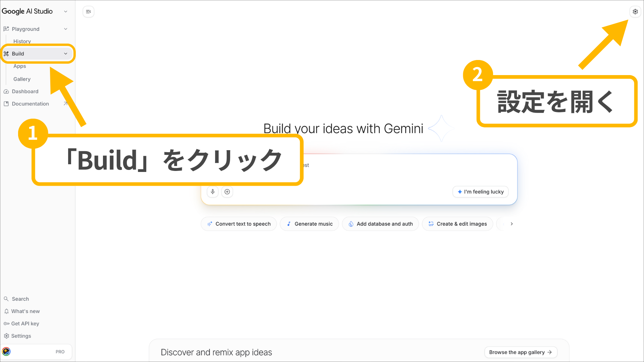Click the sidebar Settings gear icon
This screenshot has width=644, height=362.
pyautogui.click(x=6, y=336)
